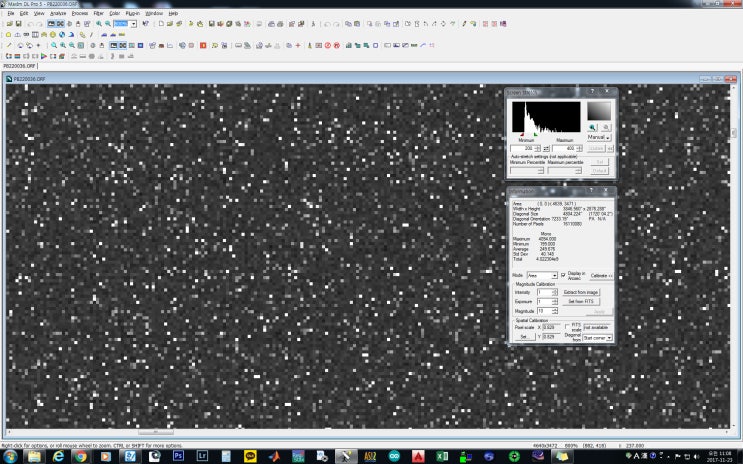Screen dimensions: 743x464
Task: Zoom out the Screen Stretch histogram
Action: point(606,127)
